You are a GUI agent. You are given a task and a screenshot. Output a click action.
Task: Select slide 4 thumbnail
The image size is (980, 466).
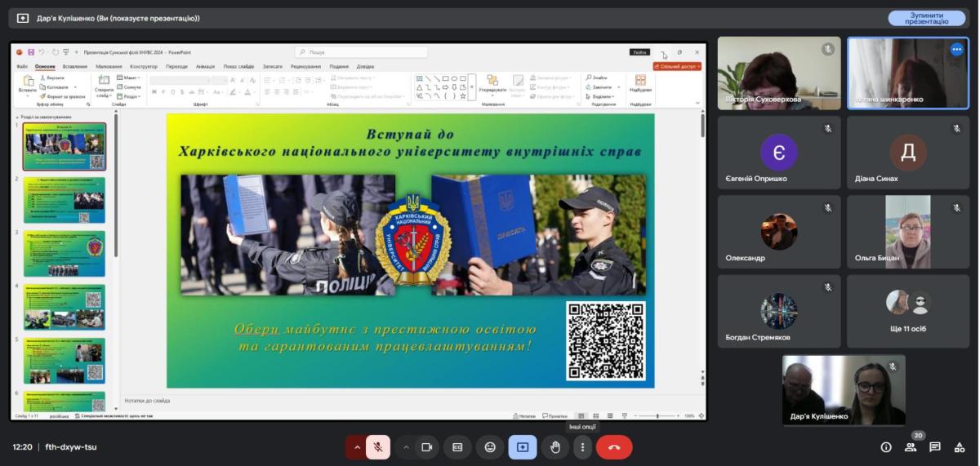click(65, 307)
